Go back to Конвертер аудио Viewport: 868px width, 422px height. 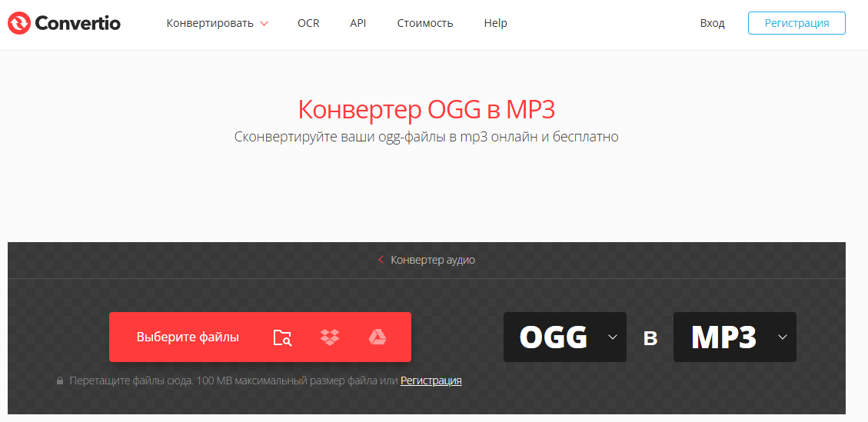pos(426,260)
